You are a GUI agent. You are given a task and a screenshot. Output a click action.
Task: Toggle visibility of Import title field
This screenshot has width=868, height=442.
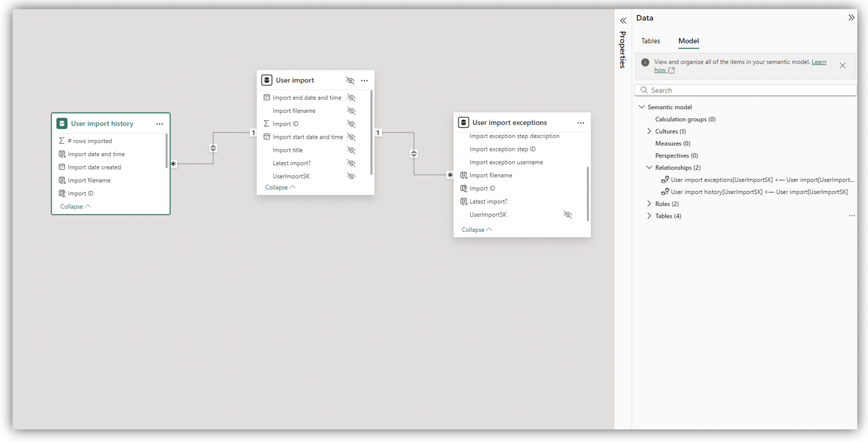pyautogui.click(x=352, y=151)
